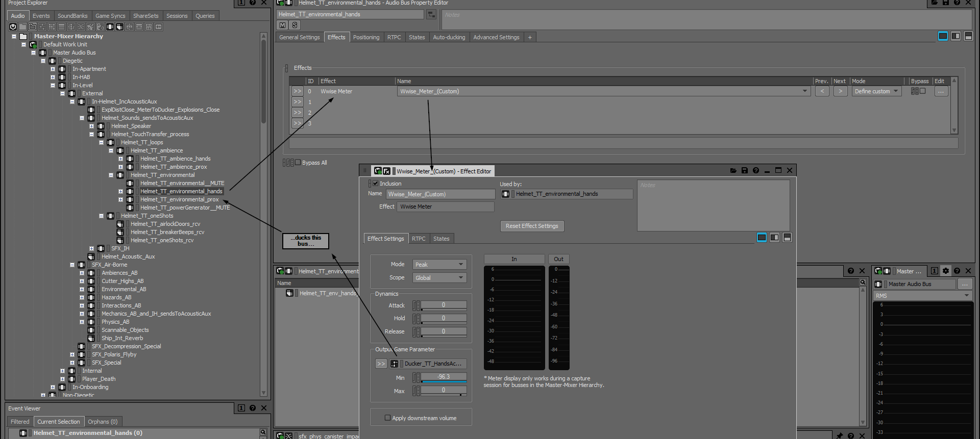Open settings gear in the Master meter panel

946,271
